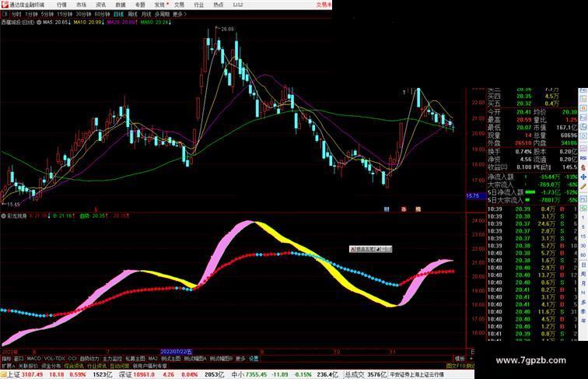Viewport: 588px width, 379px height.
Task: Select the 15-minute shortcut in right sidebar
Action: click(583, 237)
